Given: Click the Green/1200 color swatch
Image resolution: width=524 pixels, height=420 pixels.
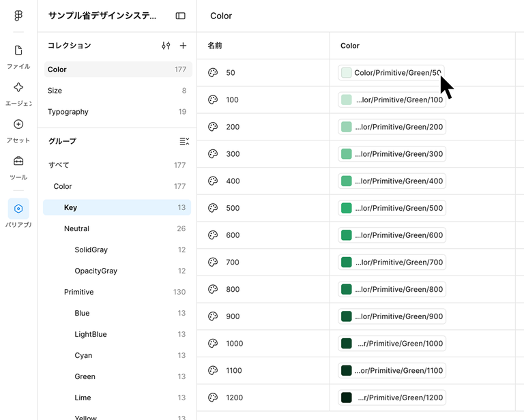Looking at the screenshot, I should [x=346, y=397].
